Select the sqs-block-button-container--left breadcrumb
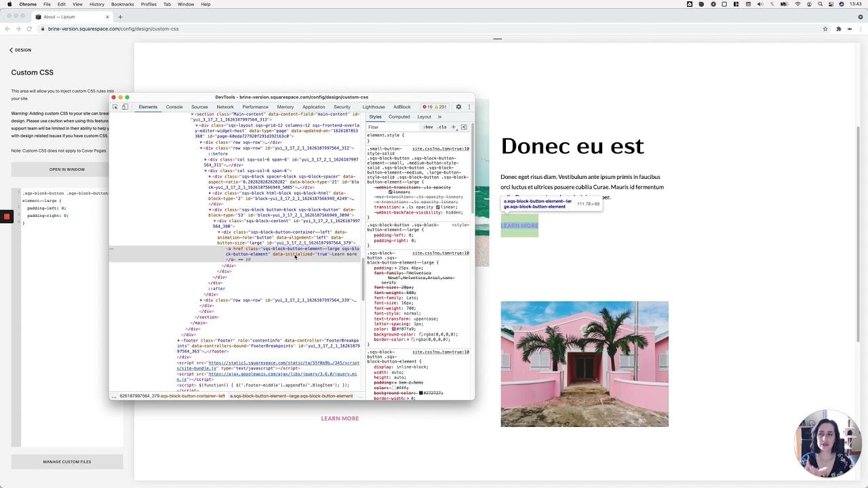 coord(172,396)
